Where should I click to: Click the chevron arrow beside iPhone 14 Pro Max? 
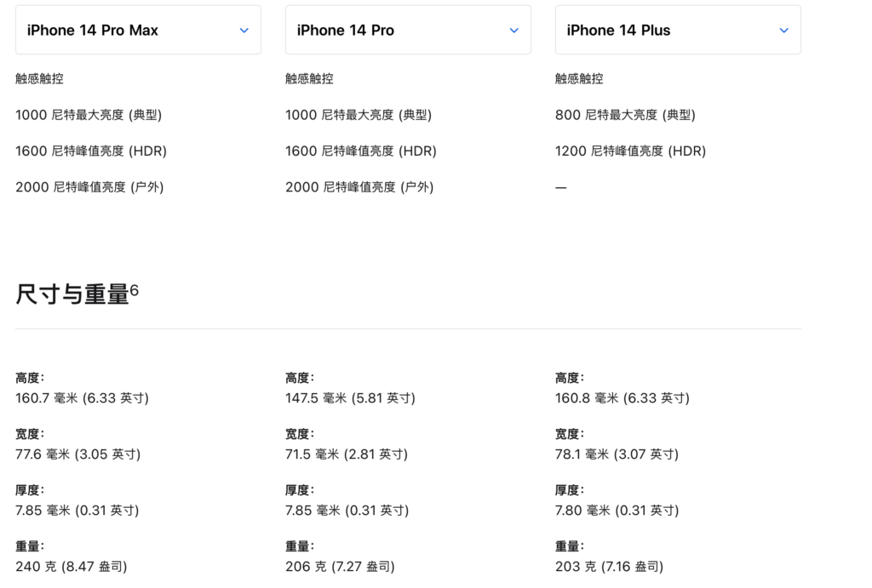click(x=244, y=31)
